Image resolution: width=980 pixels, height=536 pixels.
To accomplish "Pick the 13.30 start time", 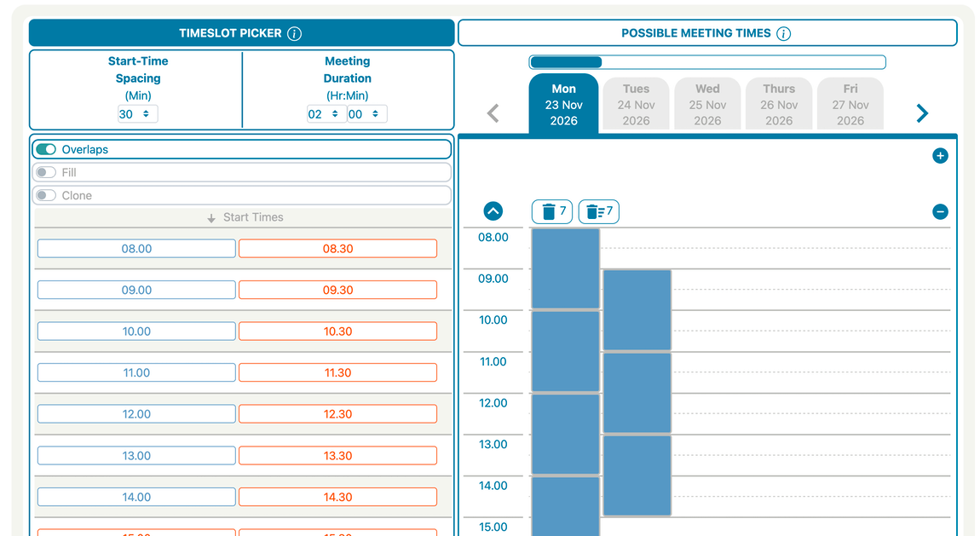I will tap(337, 455).
